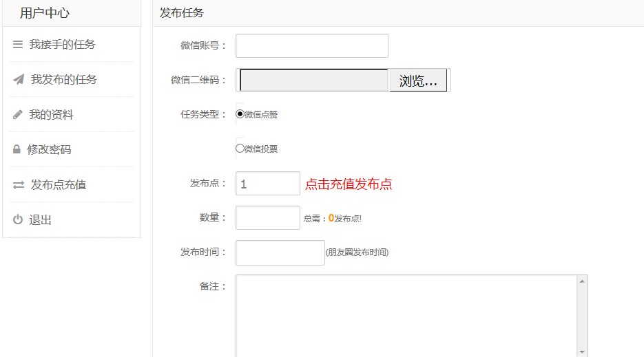
Task: Go to 我发布的任务 menu item
Action: [64, 80]
